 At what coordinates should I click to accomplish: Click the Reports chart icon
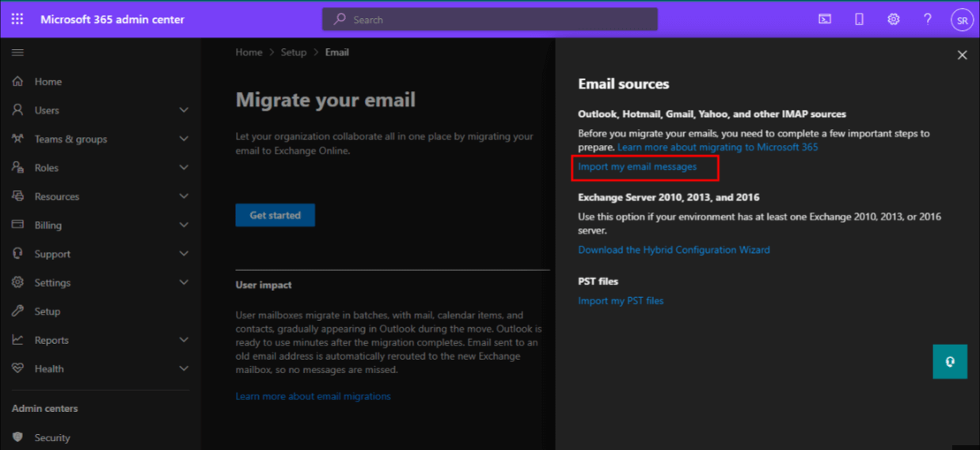coord(17,340)
